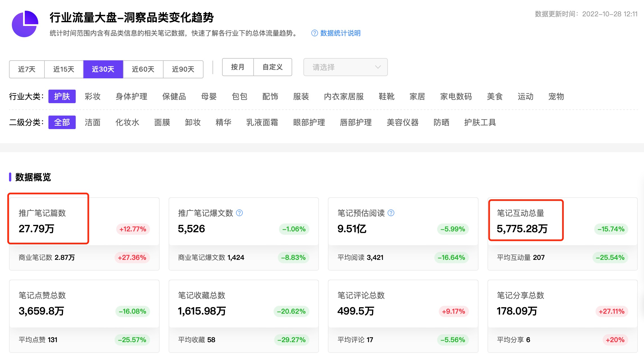The height and width of the screenshot is (354, 644).
Task: Select 宠物 industry category
Action: (x=556, y=96)
